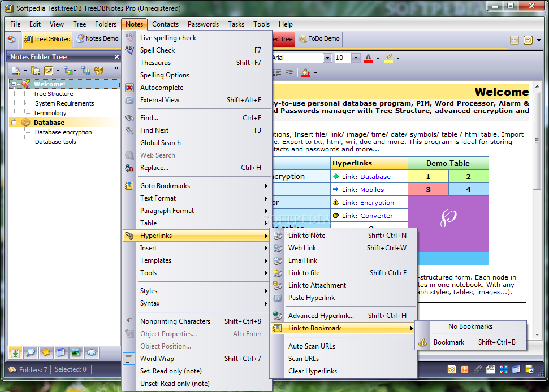Screen dimensions: 549x392
Task: Click the paperclip attachment icon in status bar
Action: coord(478,369)
